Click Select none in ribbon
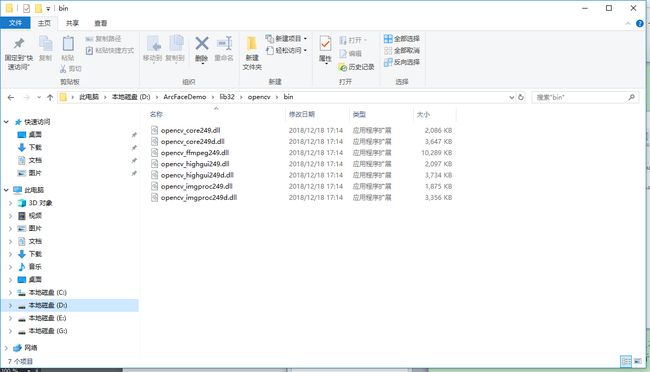The image size is (650, 372). coord(402,50)
